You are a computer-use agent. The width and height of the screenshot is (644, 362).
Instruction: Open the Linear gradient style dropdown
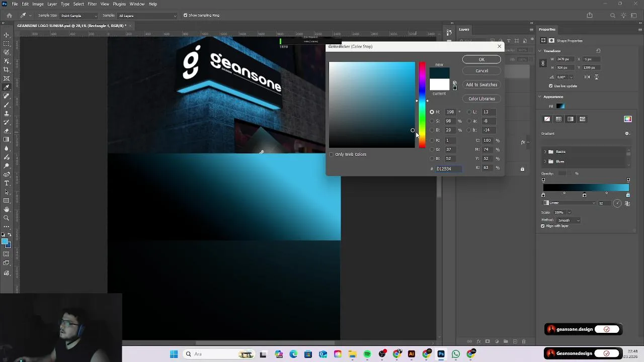tap(570, 203)
